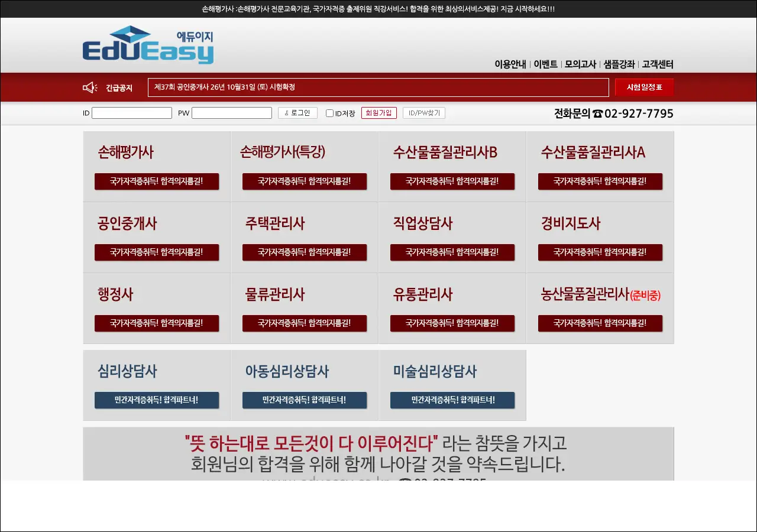Click the megaphone notice icon
The image size is (757, 532).
(90, 87)
